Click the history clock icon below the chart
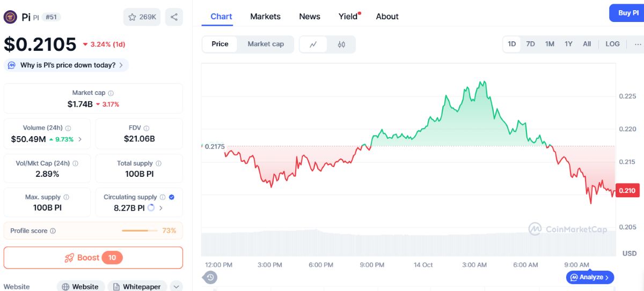Screen dimensions: 644x291 (x=210, y=277)
